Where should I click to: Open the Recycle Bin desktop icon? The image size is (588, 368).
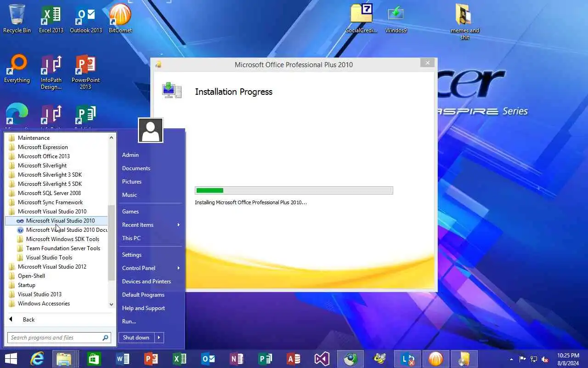(17, 19)
